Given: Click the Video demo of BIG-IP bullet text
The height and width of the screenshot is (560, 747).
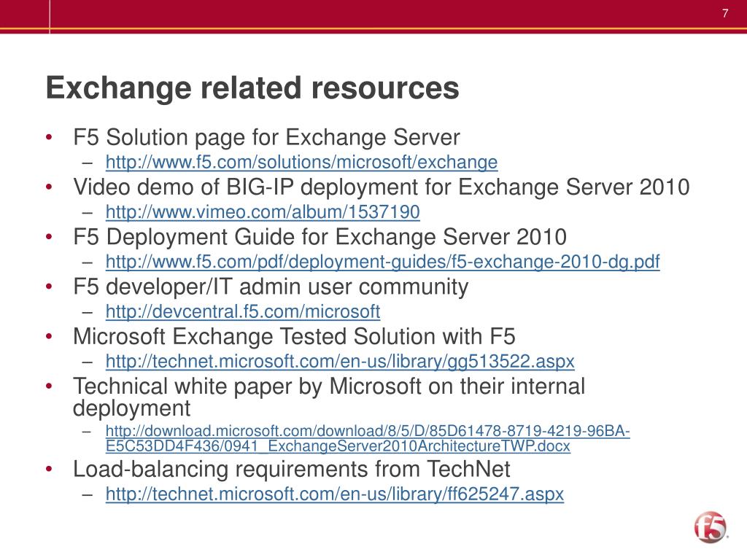Looking at the screenshot, I should [381, 187].
